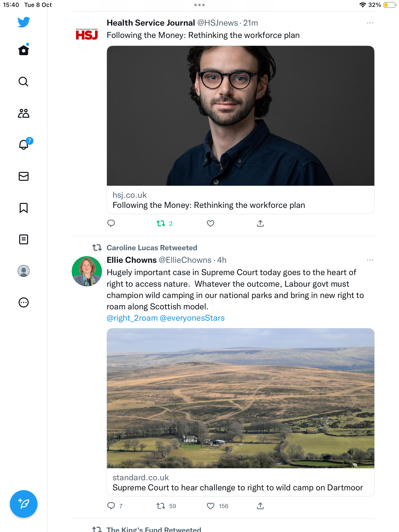Open the Dartmoor landscape article image
Screen dimensions: 399x532
[241, 398]
